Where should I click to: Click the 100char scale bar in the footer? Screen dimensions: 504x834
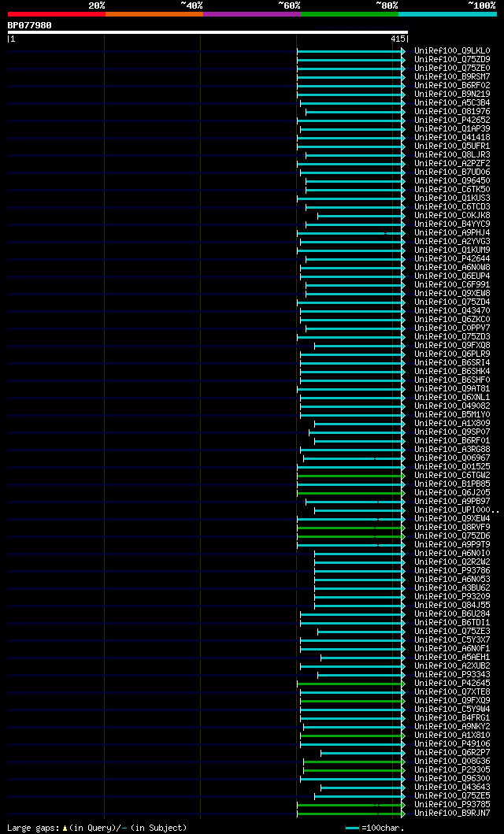[x=353, y=828]
